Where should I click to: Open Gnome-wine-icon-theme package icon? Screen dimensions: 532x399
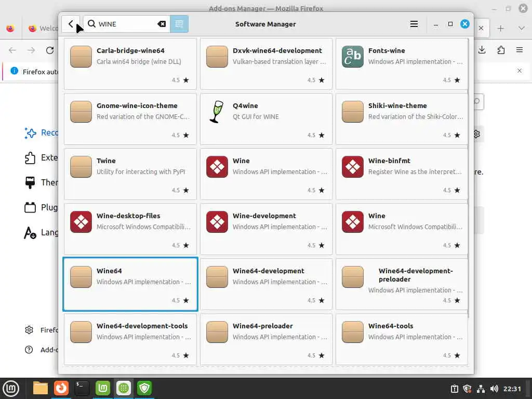pyautogui.click(x=81, y=112)
